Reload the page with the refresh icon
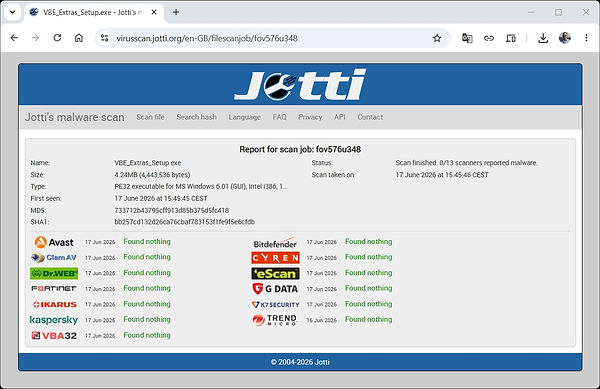Viewport: 600px width, 389px height. click(x=57, y=38)
